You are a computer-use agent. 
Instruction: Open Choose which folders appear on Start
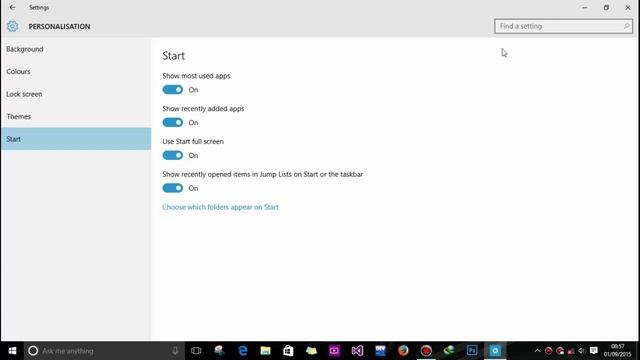[x=220, y=207]
